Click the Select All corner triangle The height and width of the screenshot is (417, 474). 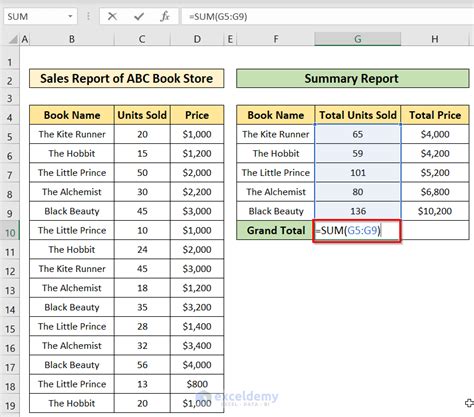pos(13,39)
